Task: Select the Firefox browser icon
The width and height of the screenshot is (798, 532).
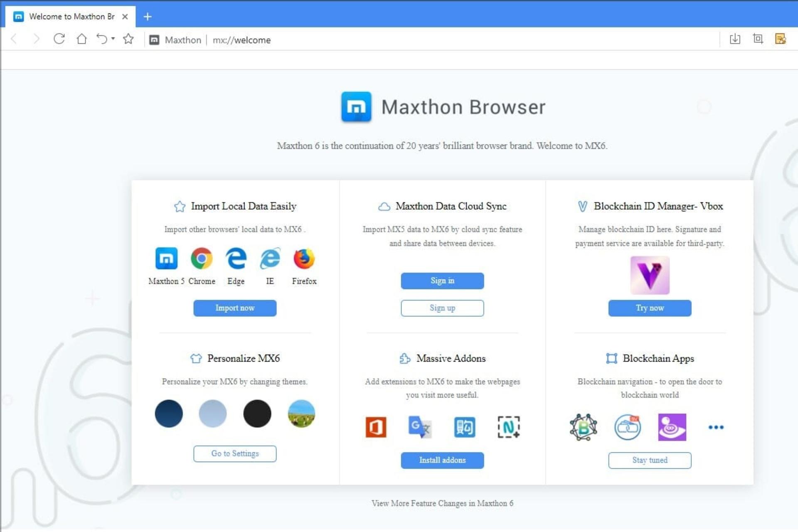Action: point(304,259)
